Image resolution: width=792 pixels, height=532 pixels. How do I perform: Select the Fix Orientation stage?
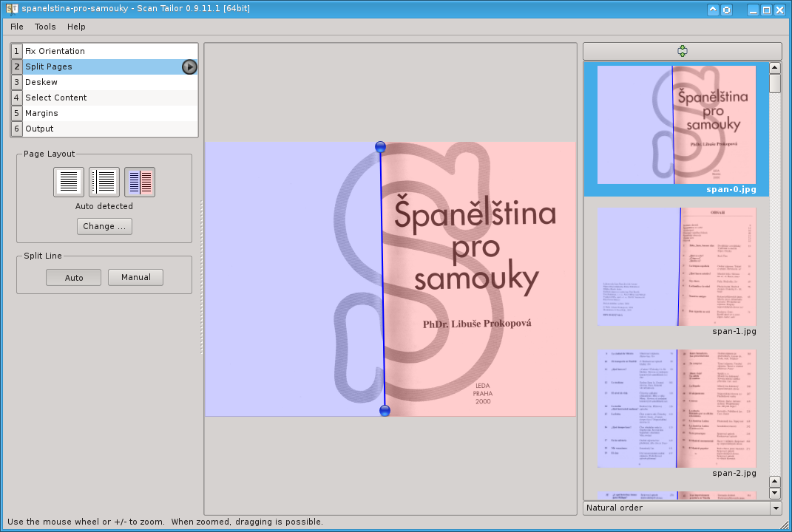[104, 51]
